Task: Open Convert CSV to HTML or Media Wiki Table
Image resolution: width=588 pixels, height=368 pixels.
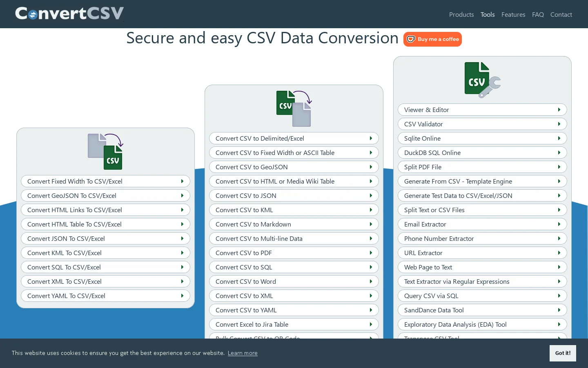Action: [294, 181]
